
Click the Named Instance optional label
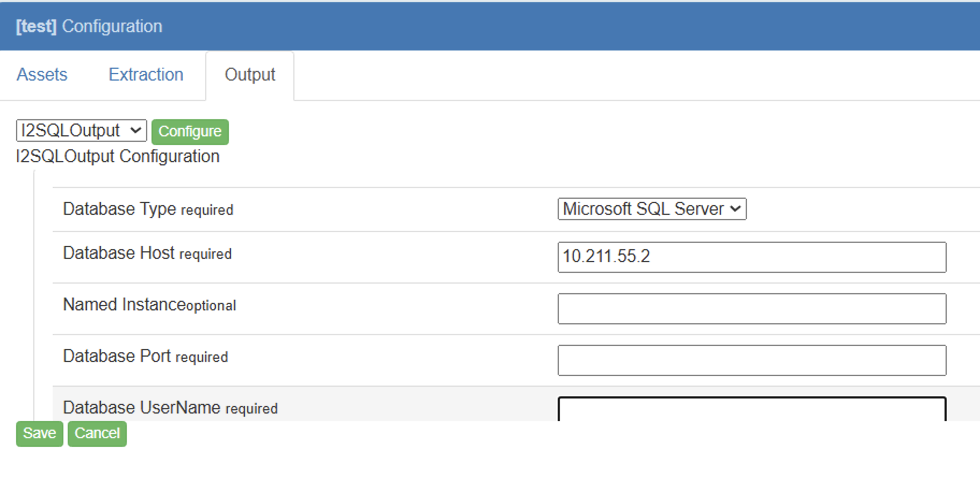149,305
